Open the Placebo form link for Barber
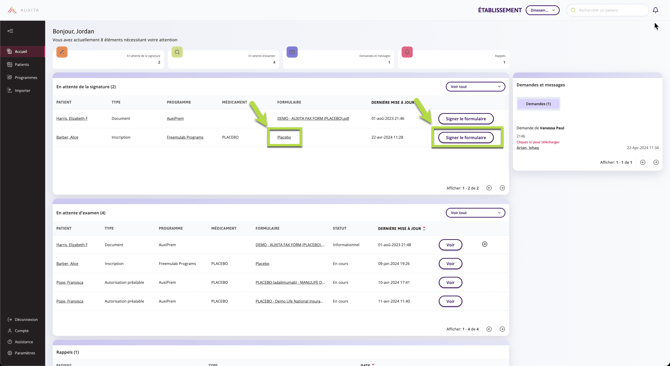Screen dimensions: 670x366 coord(284,138)
